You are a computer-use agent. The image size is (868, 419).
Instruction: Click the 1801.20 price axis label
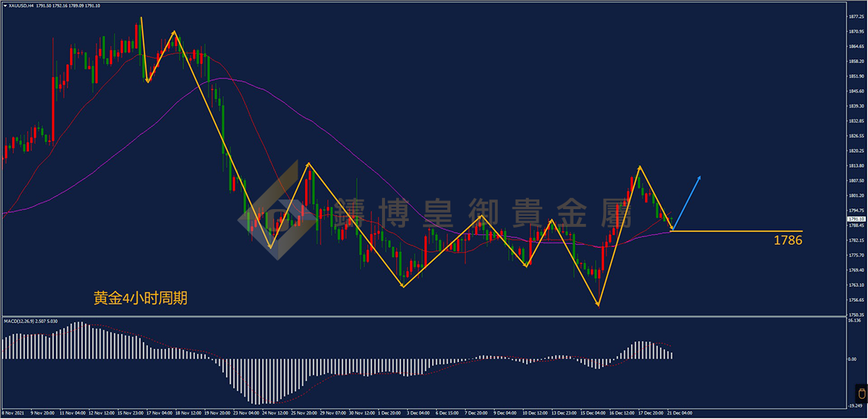point(855,196)
